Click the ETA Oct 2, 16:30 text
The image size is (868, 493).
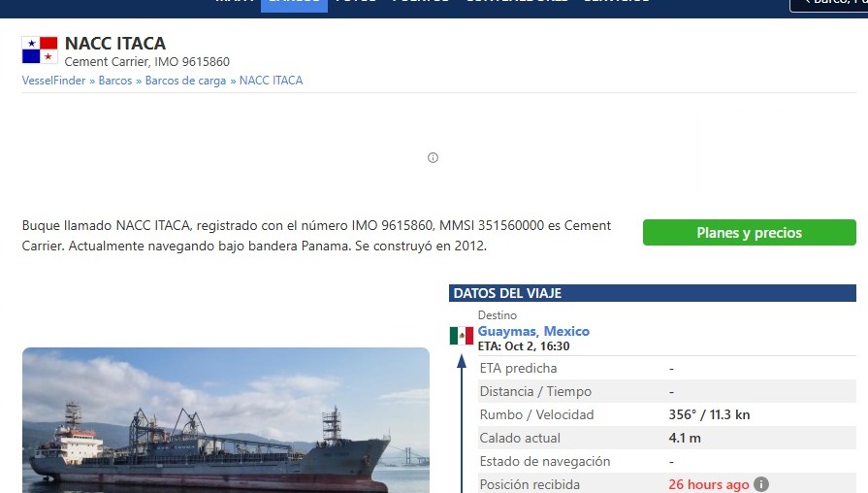click(x=524, y=346)
